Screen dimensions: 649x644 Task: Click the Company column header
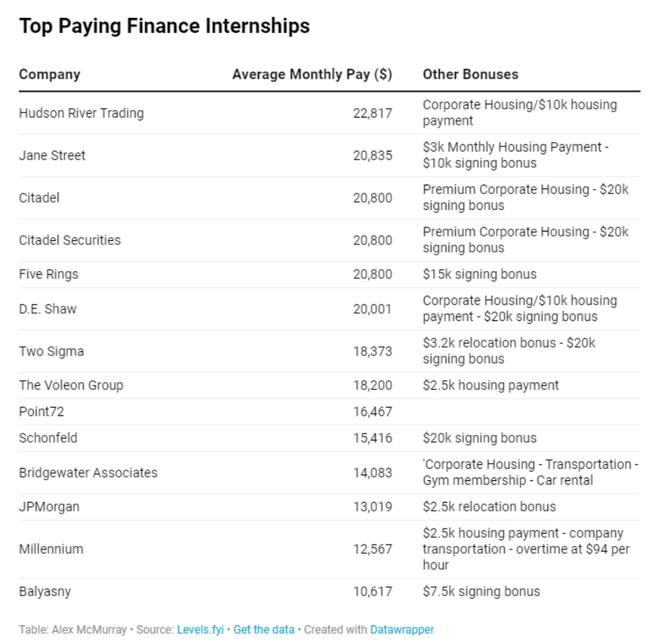pyautogui.click(x=50, y=74)
